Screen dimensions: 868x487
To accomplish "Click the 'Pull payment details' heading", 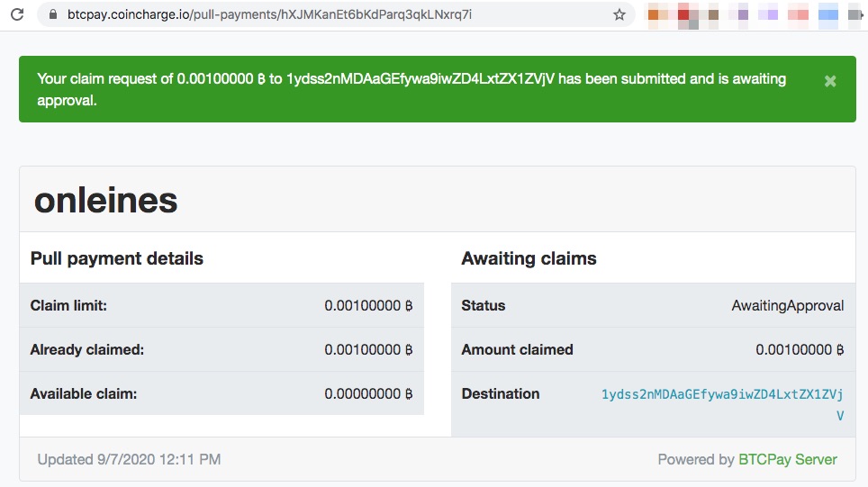I will click(x=117, y=258).
